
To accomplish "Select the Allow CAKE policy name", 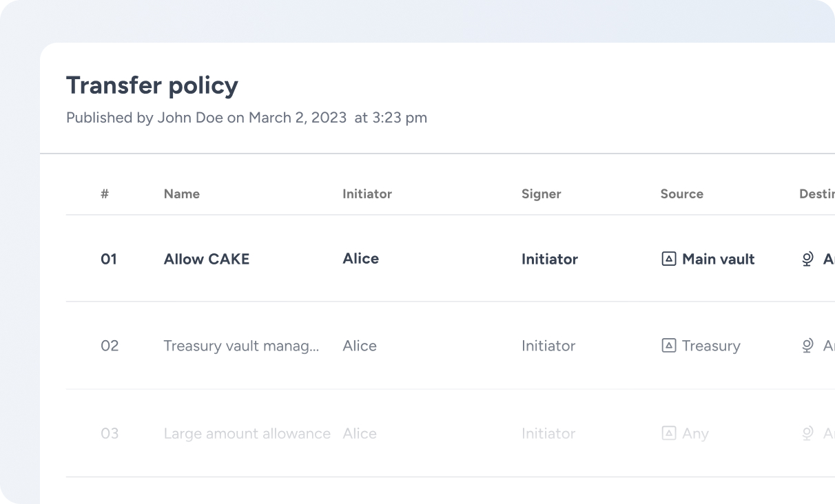I will tap(207, 259).
